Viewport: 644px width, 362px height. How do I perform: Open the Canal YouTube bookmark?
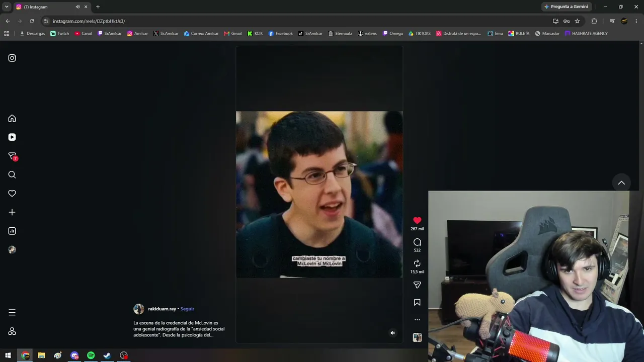tap(83, 34)
